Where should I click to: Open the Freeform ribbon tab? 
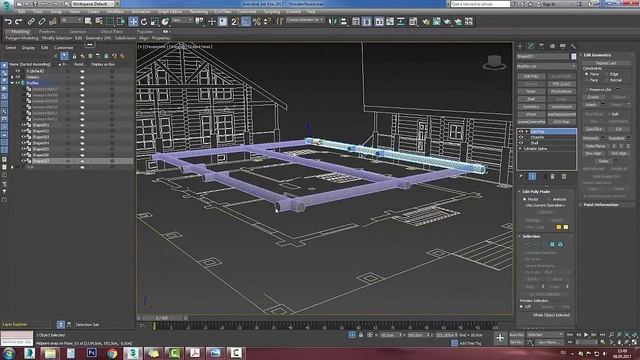(x=47, y=32)
